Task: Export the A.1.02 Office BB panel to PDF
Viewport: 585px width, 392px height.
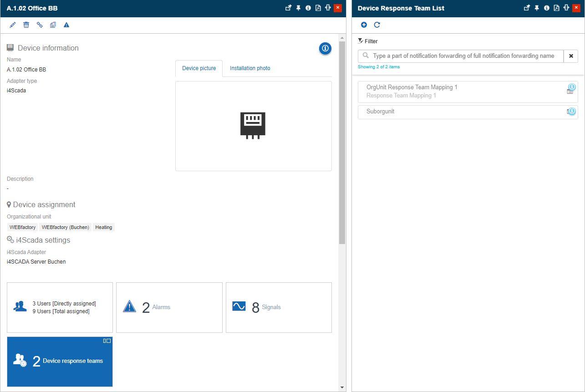Action: click(x=318, y=8)
